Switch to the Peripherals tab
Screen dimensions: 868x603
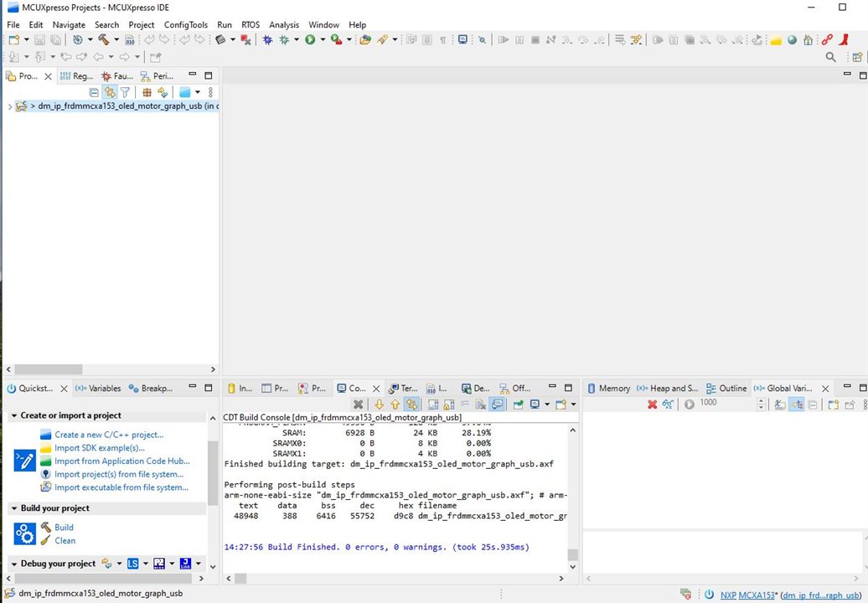click(157, 75)
